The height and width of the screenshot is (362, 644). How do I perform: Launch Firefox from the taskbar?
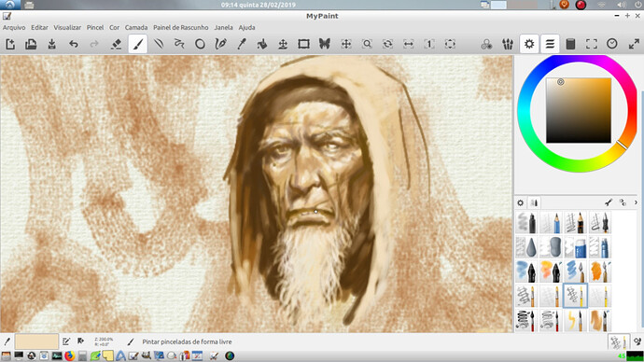pyautogui.click(x=69, y=355)
